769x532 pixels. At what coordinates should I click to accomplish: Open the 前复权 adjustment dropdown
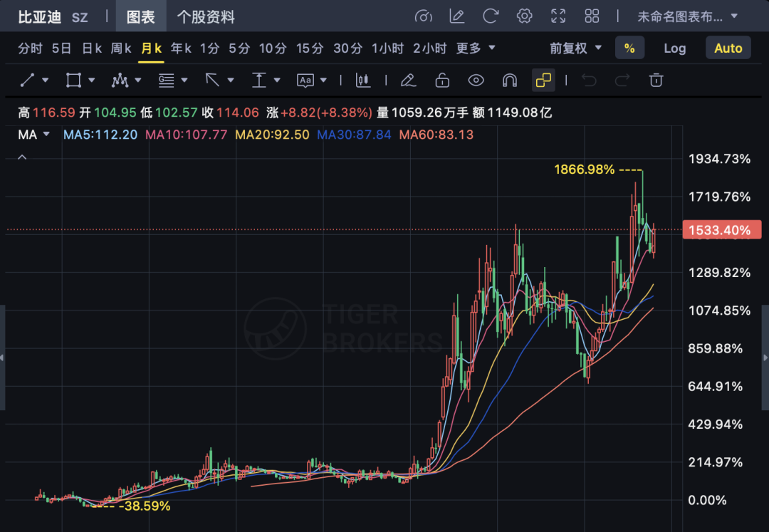pos(576,48)
